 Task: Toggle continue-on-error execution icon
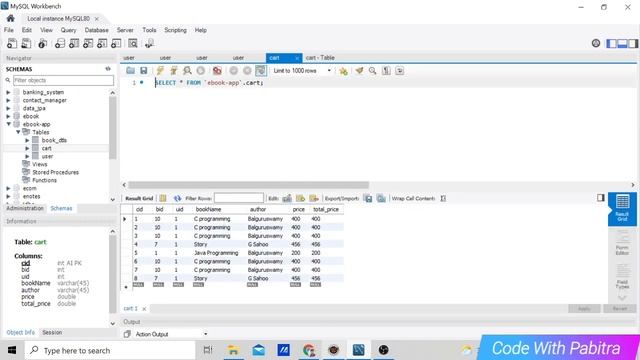(217, 71)
